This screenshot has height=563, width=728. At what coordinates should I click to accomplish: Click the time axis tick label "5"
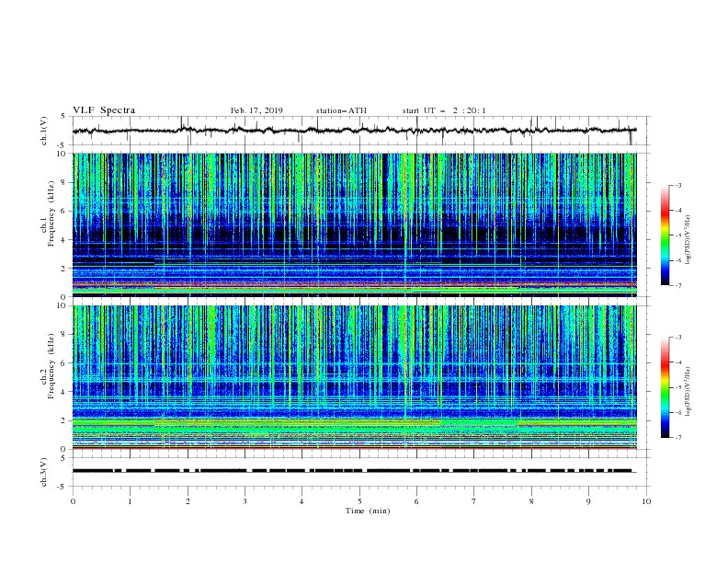(x=359, y=501)
